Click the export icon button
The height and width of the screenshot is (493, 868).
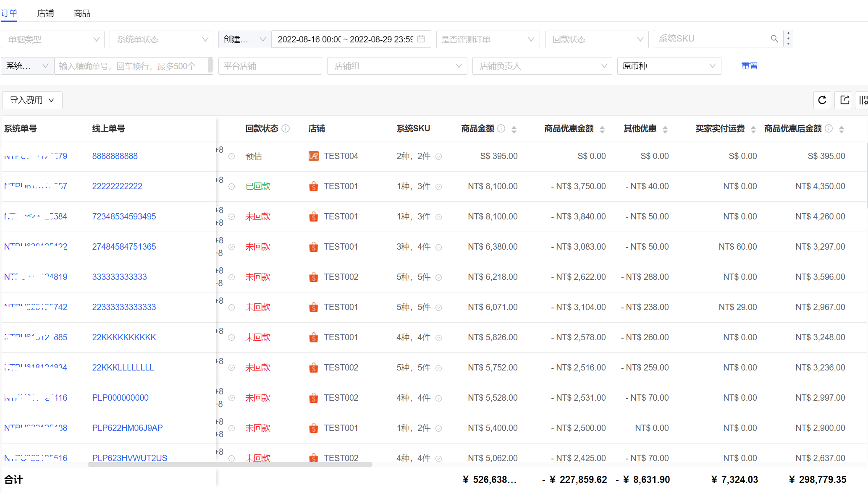point(844,100)
